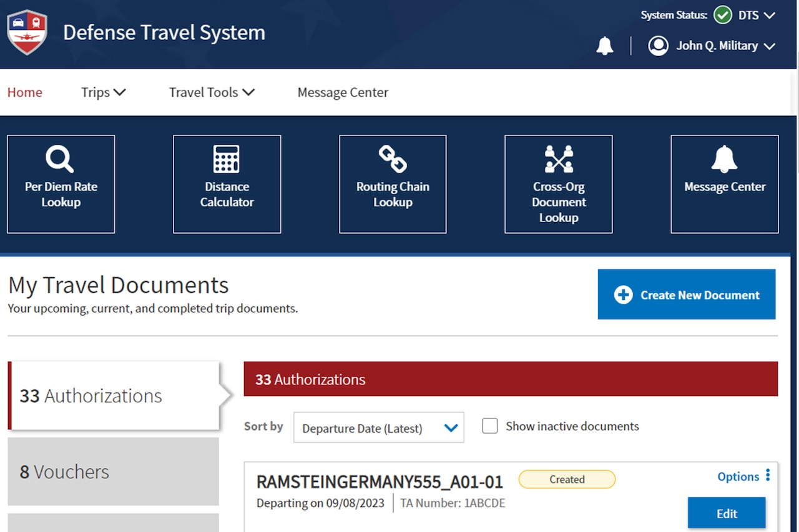Click the RAMSTEINGERMANY555_A01-01 document title

point(380,481)
